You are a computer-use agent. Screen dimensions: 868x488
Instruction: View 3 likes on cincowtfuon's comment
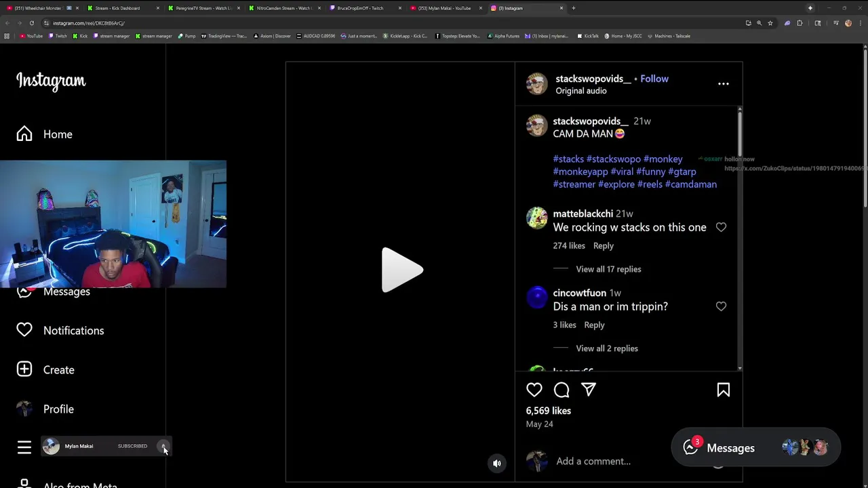pyautogui.click(x=564, y=325)
